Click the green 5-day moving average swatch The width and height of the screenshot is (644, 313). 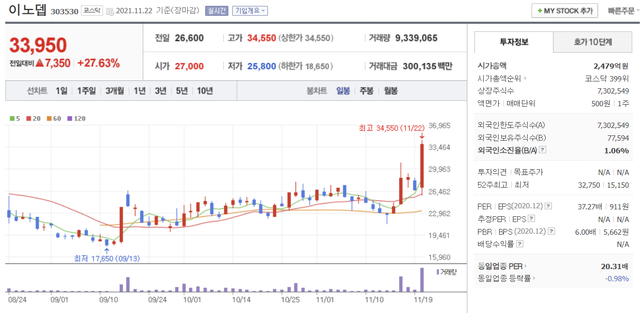tap(12, 118)
